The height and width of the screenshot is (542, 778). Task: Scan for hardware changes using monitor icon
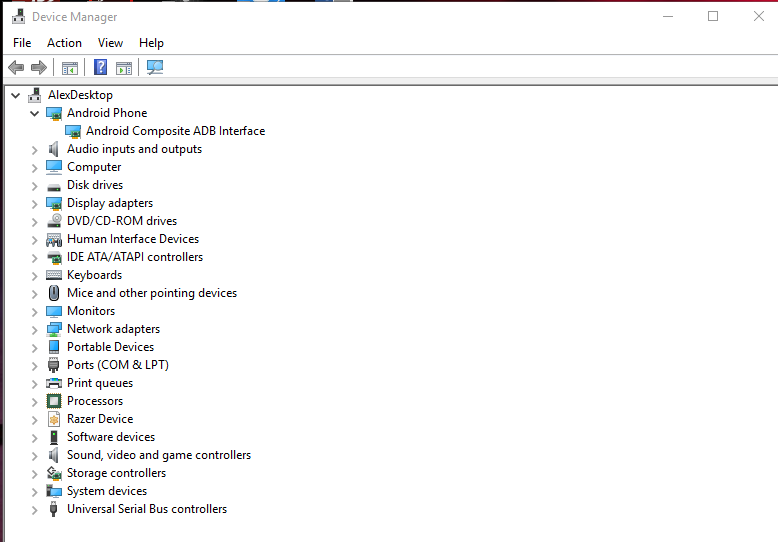click(x=155, y=68)
